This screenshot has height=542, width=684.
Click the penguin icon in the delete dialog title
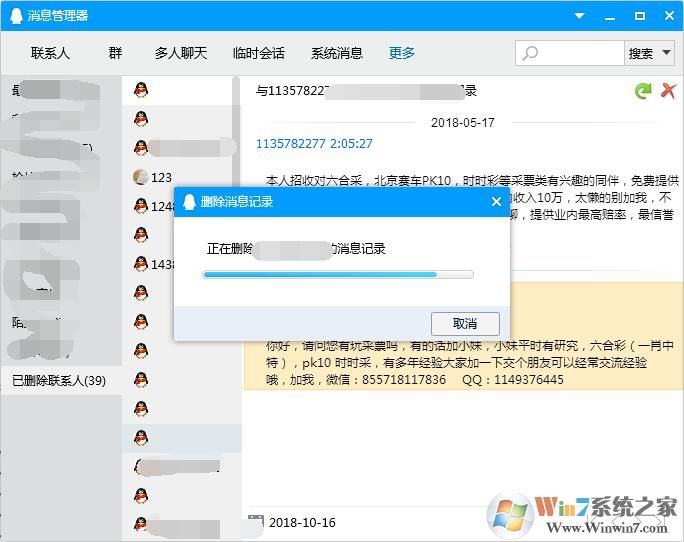189,202
